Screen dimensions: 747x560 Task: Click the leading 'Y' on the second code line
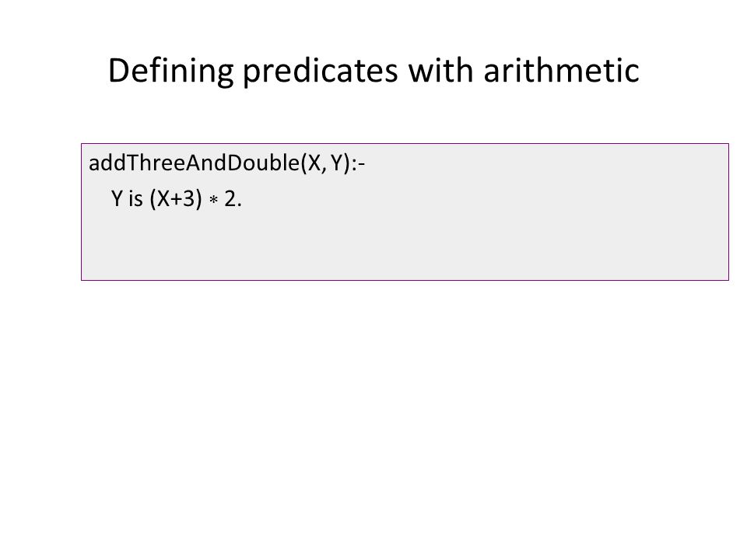point(117,198)
